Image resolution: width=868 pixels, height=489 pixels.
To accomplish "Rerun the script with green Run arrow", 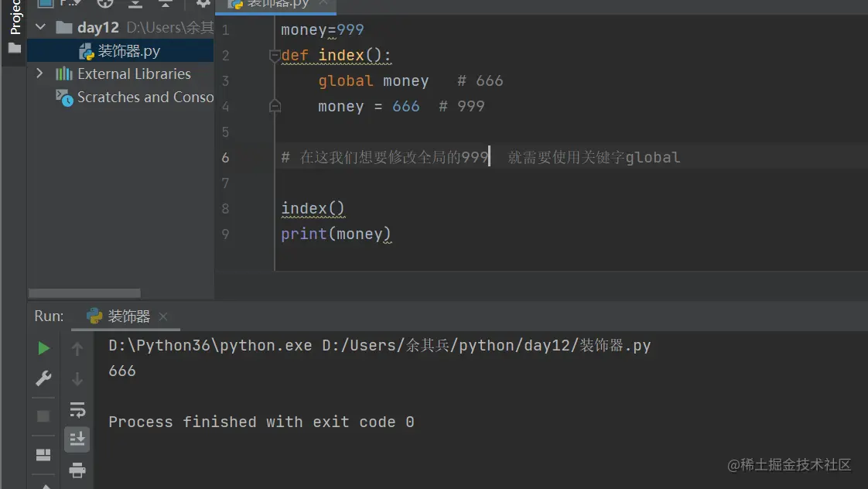I will [44, 348].
